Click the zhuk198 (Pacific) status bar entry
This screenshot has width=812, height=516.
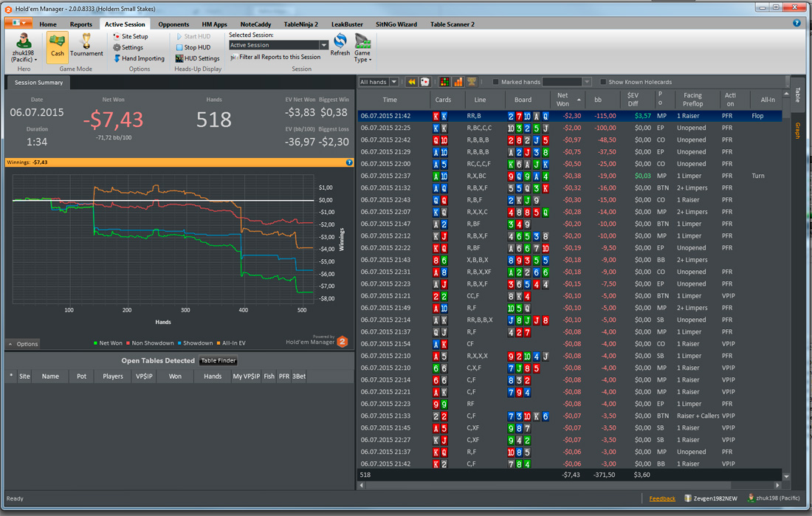click(774, 498)
